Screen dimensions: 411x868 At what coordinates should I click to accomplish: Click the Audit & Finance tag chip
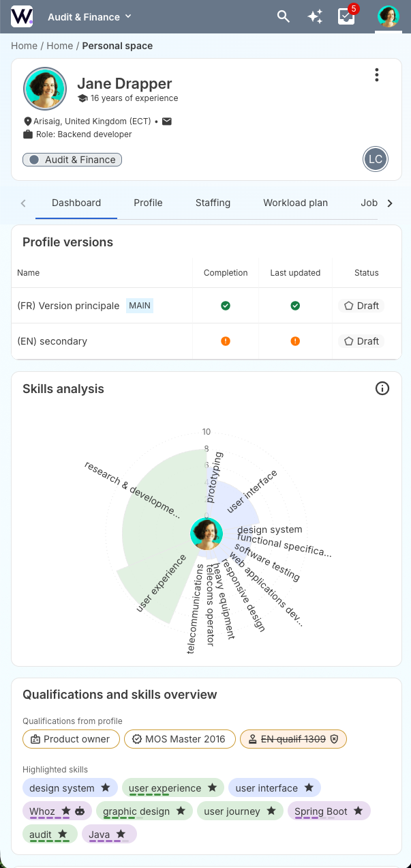pos(72,160)
